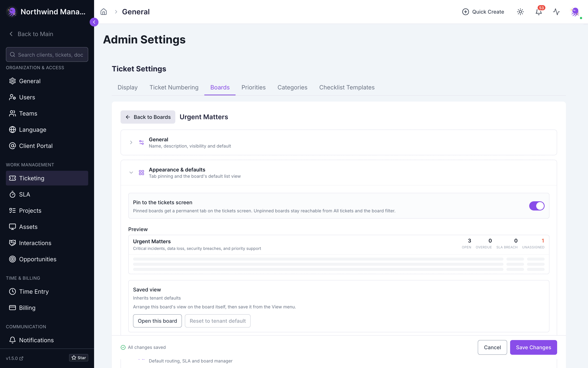Switch to the Display tab
The height and width of the screenshot is (368, 588).
[128, 87]
